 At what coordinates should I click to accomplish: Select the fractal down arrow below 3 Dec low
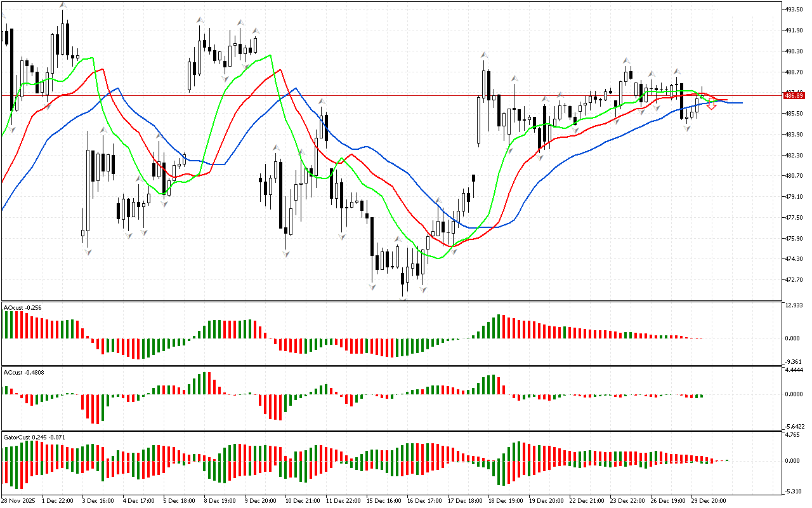pos(88,252)
